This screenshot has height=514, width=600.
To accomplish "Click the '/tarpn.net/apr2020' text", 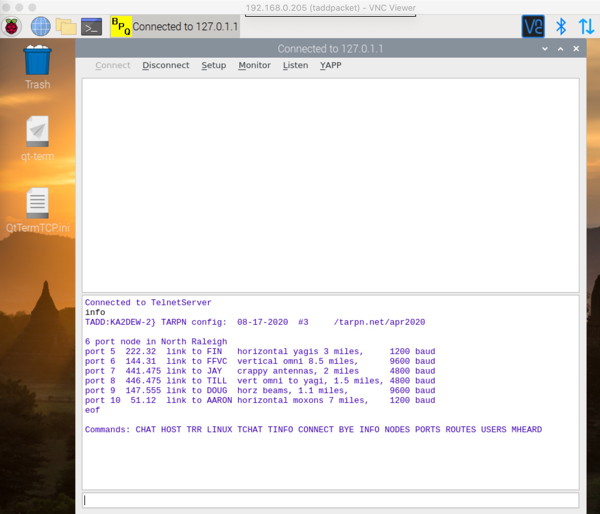I will tap(379, 322).
